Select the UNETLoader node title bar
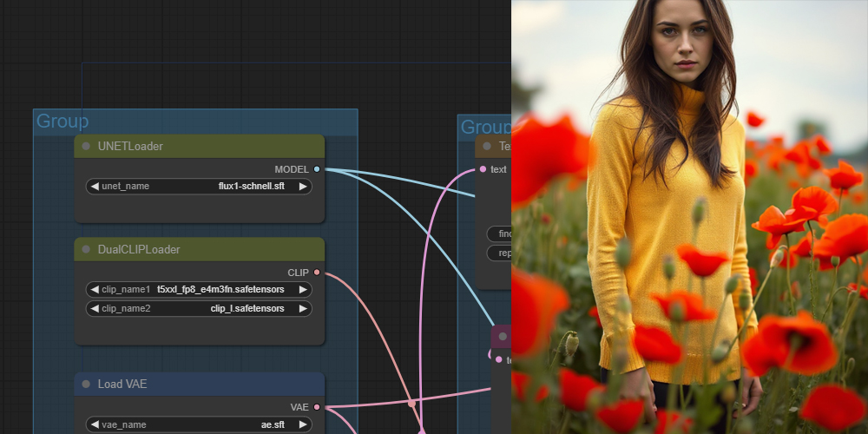Viewport: 868px width, 434px height. click(x=200, y=146)
